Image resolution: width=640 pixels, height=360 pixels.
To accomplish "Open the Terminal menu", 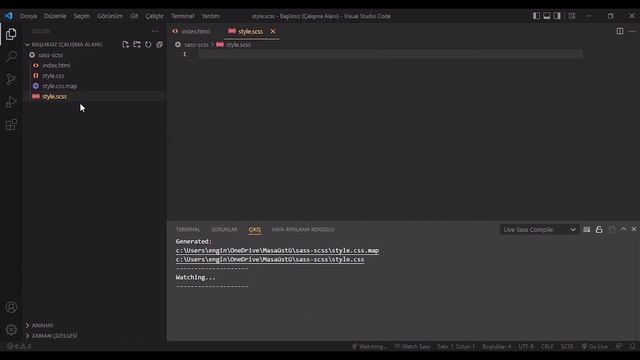I will (182, 16).
